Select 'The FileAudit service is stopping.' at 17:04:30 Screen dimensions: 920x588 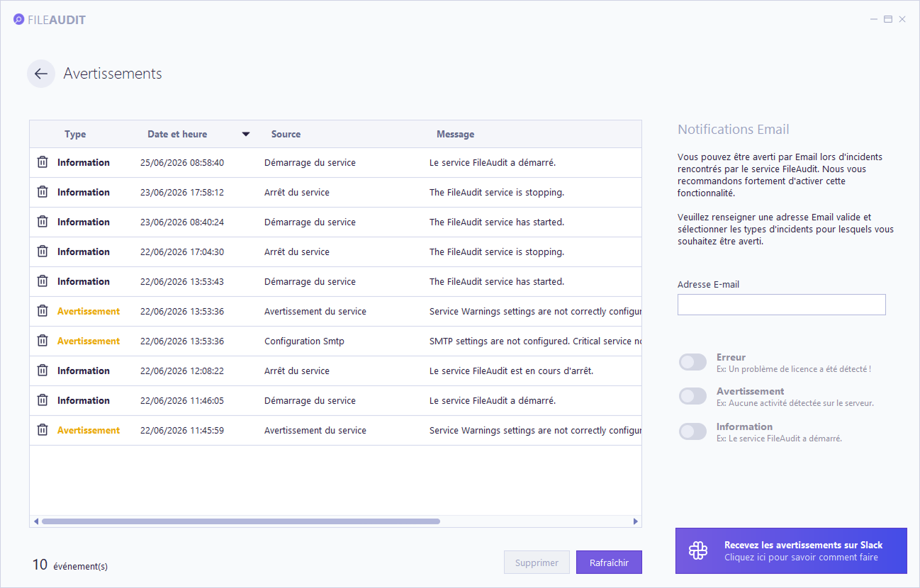click(x=497, y=251)
